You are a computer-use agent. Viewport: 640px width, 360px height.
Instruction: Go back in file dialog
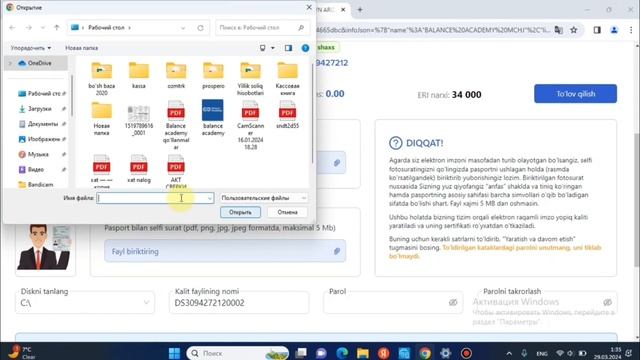coord(12,28)
